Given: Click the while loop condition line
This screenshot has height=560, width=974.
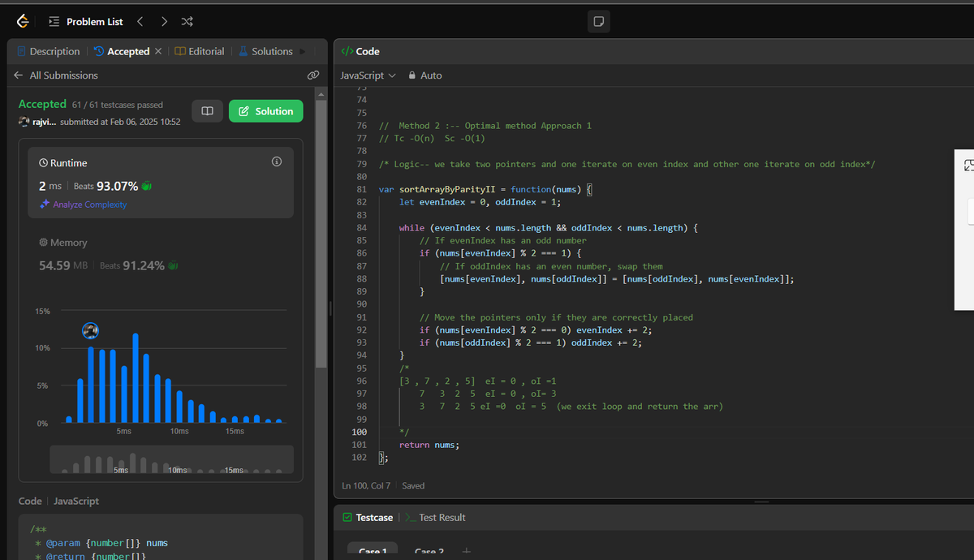Looking at the screenshot, I should click(x=549, y=228).
